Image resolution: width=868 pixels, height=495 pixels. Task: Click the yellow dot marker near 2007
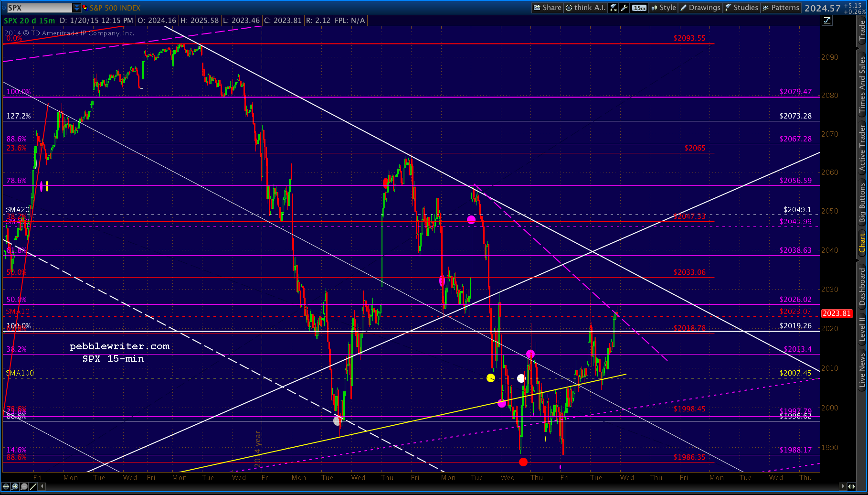click(491, 378)
